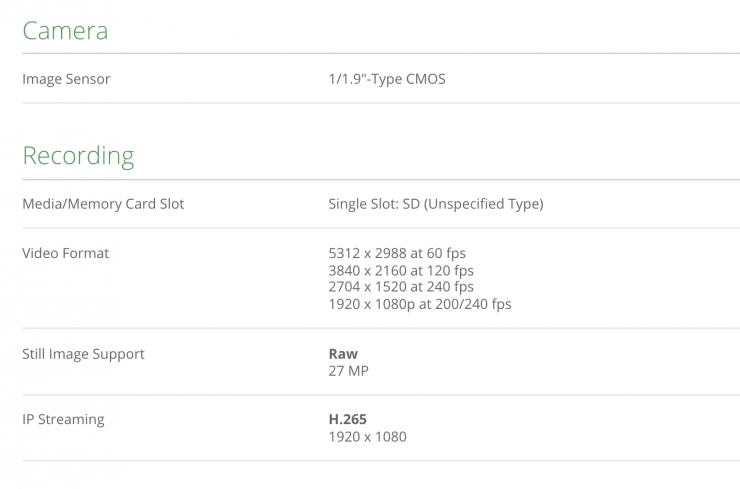
Task: Click the 1920 x 1080 streaming resolution
Action: [367, 436]
